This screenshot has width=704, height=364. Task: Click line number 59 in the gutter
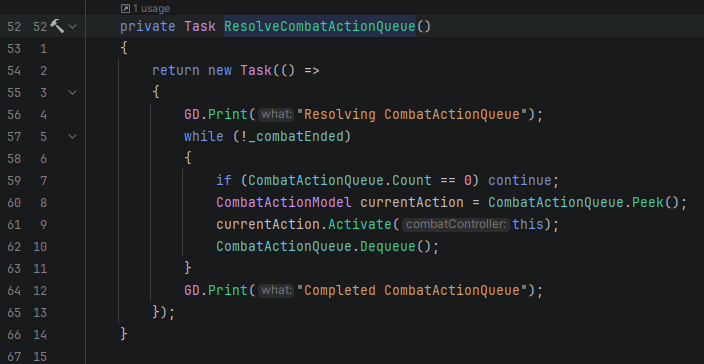click(14, 180)
